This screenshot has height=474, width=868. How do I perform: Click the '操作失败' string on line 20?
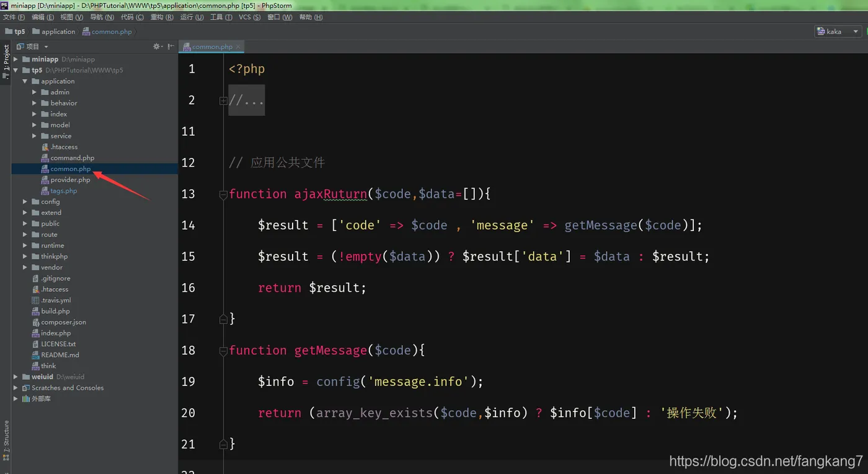point(692,413)
